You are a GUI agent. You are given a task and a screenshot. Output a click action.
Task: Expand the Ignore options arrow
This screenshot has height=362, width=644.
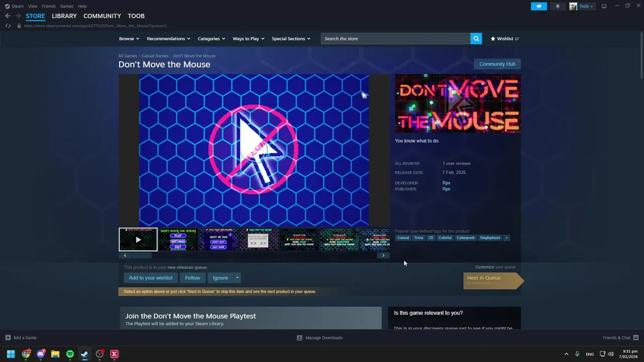point(237,278)
